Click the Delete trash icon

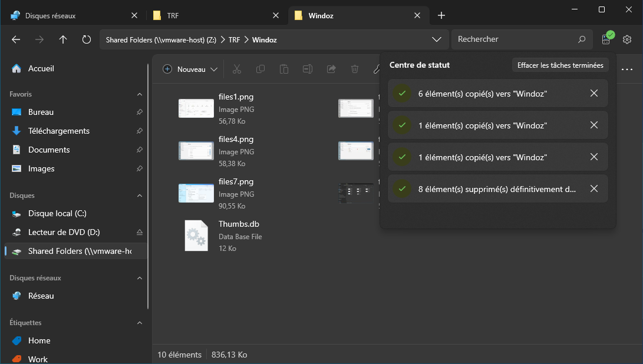tap(355, 70)
